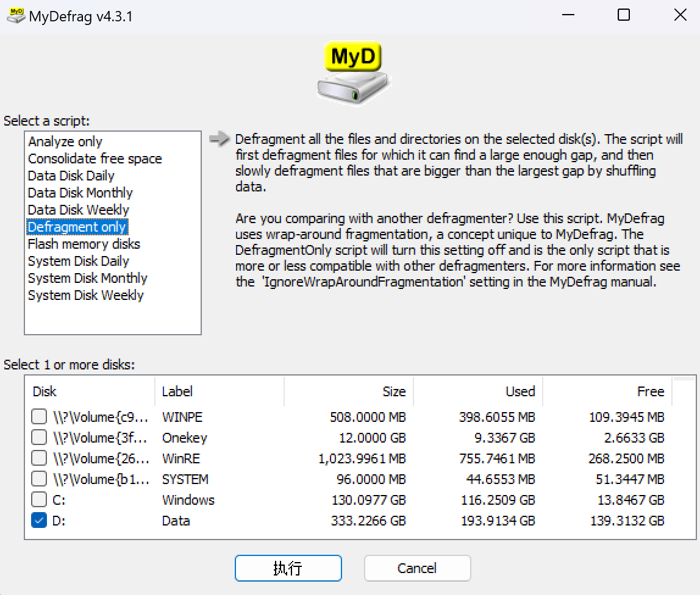700x595 pixels.
Task: Maximize the MyDefrag window
Action: click(x=624, y=15)
